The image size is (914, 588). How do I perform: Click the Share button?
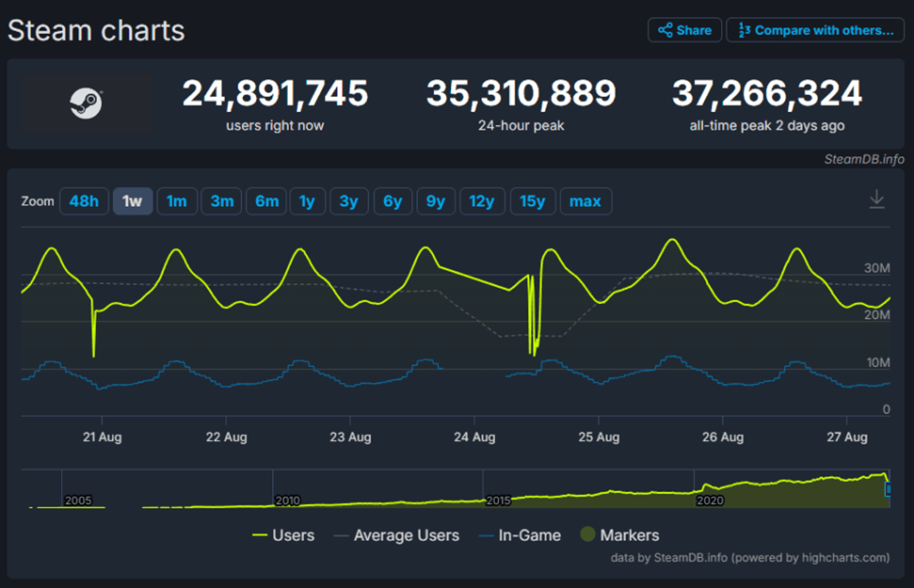coord(685,30)
